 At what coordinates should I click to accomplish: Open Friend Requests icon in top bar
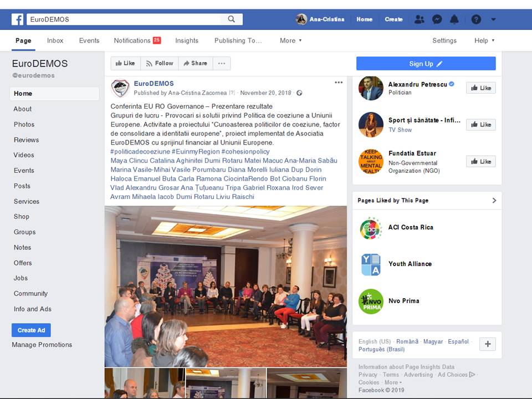coord(420,19)
